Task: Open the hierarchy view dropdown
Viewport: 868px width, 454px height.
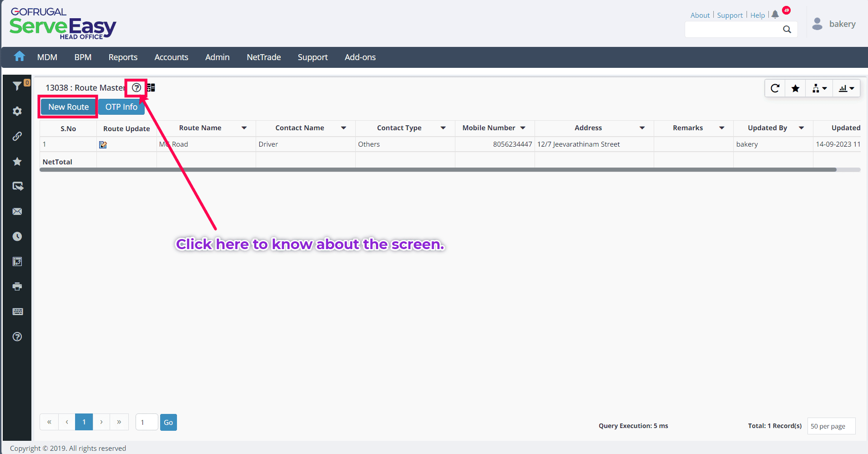Action: click(x=819, y=88)
